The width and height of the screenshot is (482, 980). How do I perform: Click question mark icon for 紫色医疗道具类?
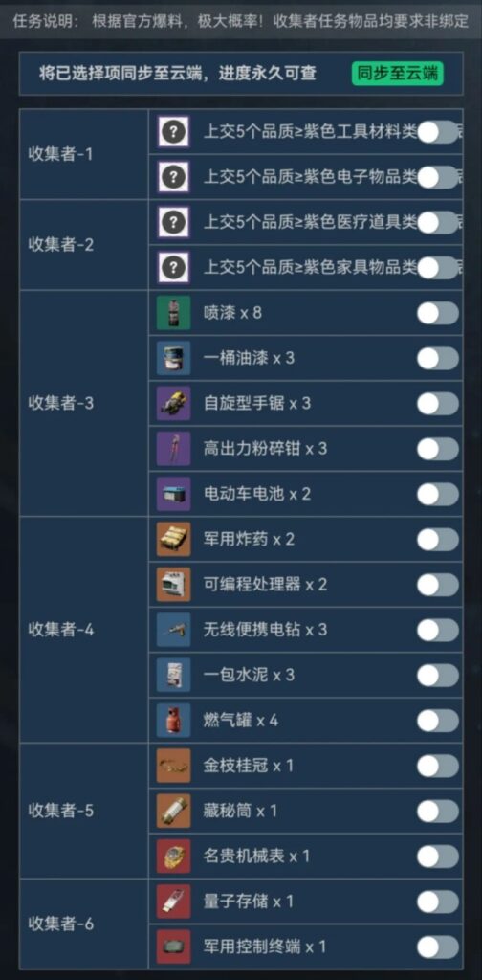173,222
